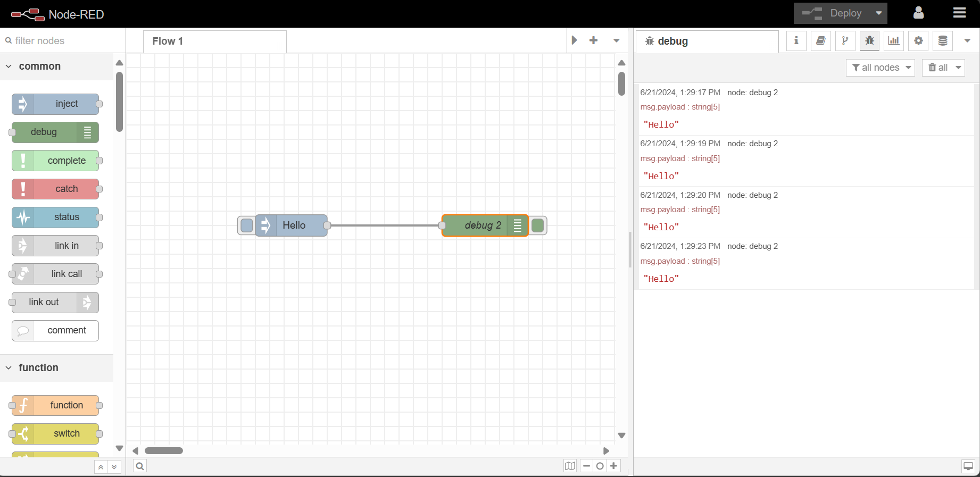The image size is (980, 477).
Task: Open the configuration nodes gear tab
Action: click(918, 41)
